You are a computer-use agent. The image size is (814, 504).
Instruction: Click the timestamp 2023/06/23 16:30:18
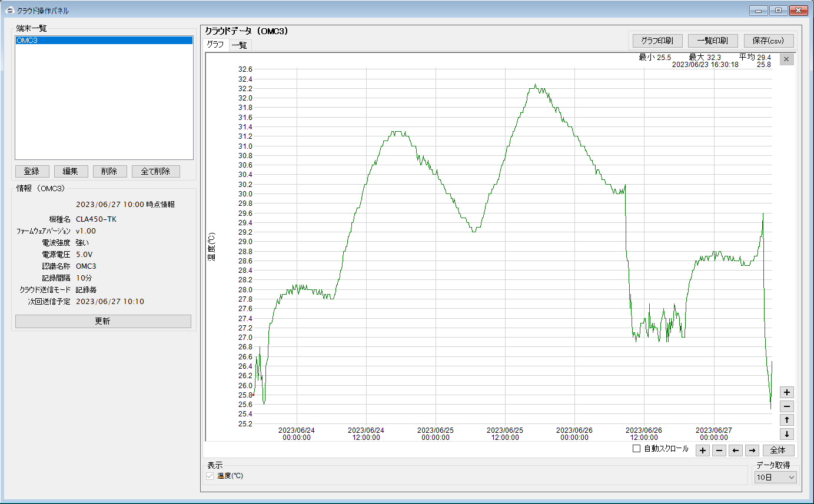click(x=705, y=65)
